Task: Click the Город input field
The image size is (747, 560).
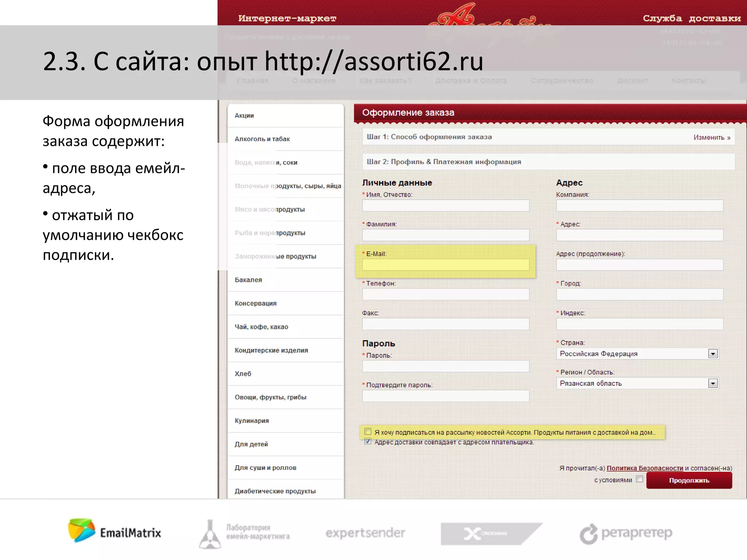Action: (640, 294)
